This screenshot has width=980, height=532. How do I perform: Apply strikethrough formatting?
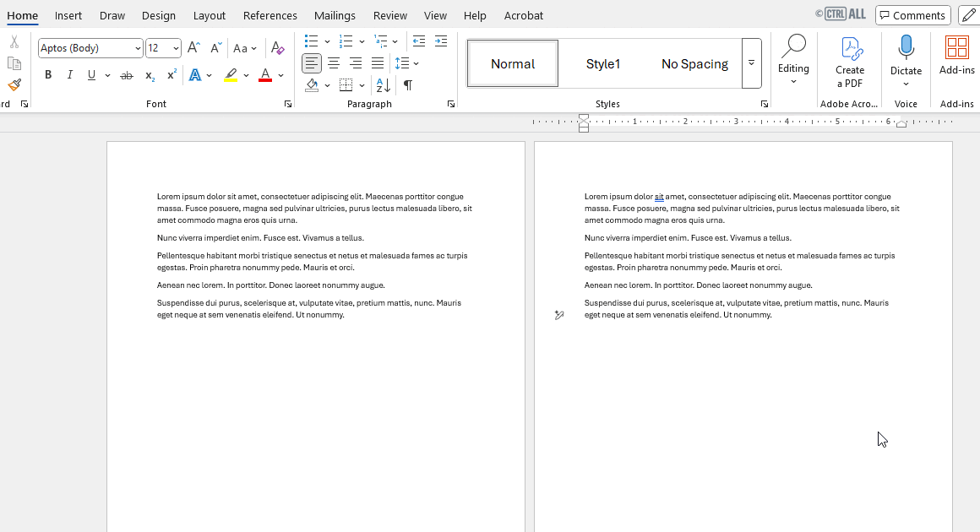pos(126,75)
